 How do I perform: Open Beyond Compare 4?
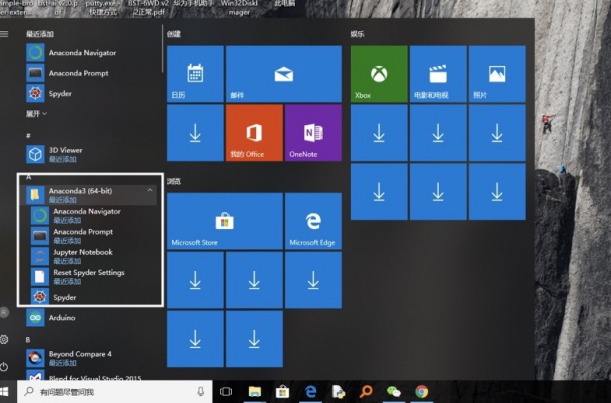tap(92, 357)
